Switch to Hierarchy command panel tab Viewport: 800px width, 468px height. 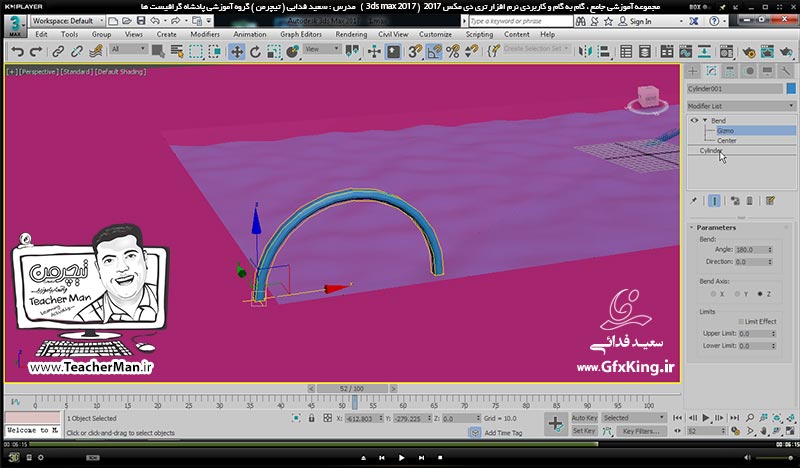click(x=730, y=71)
